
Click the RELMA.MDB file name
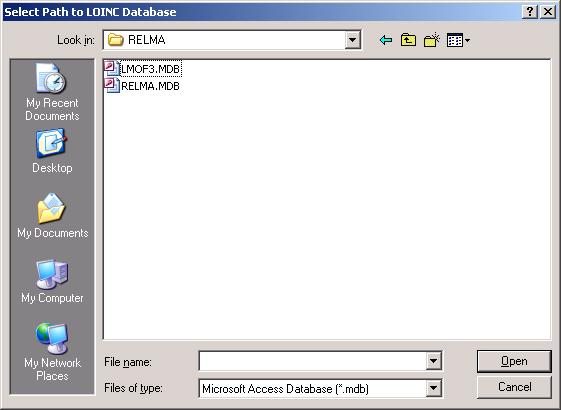[x=150, y=86]
